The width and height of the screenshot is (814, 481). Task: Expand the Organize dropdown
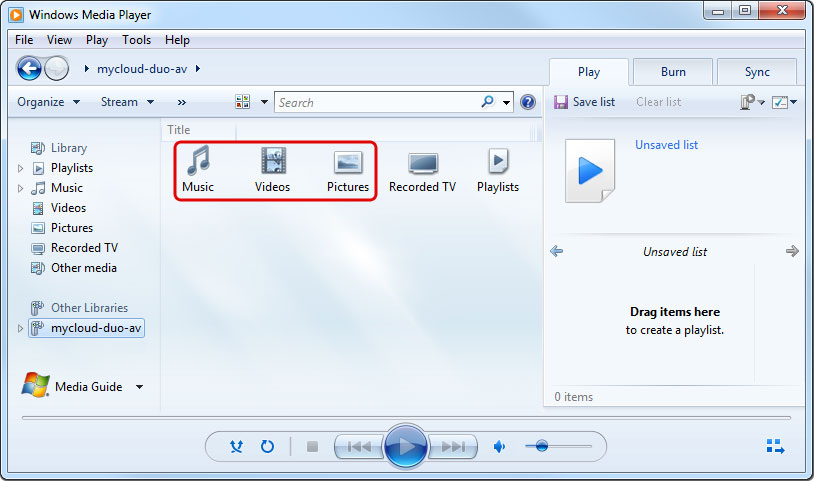(x=48, y=102)
